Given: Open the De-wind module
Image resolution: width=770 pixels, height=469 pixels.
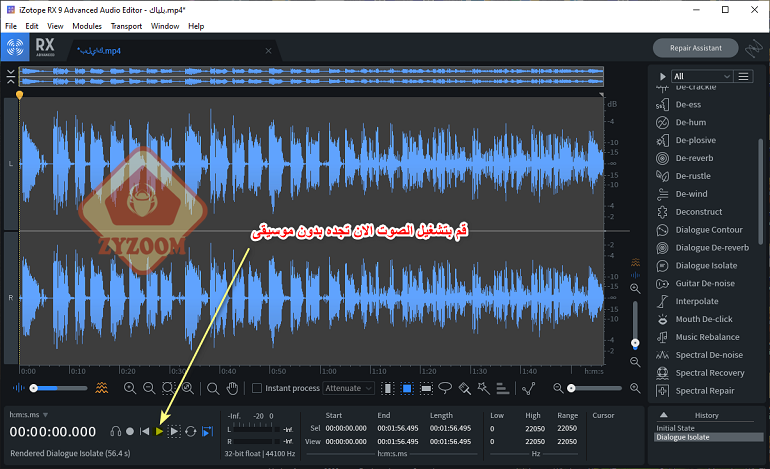Looking at the screenshot, I should tap(691, 194).
